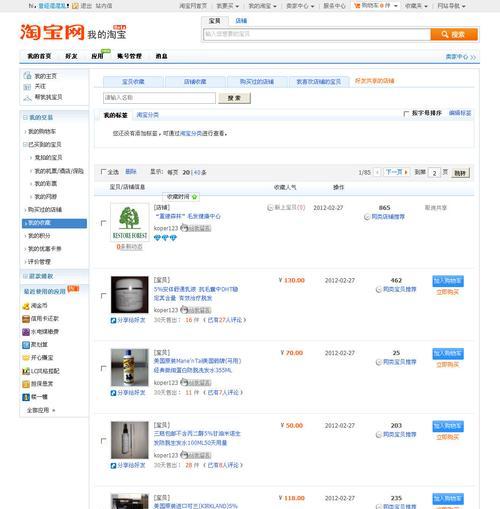Open the 网站导航 dropdown in top bar

[451, 6]
